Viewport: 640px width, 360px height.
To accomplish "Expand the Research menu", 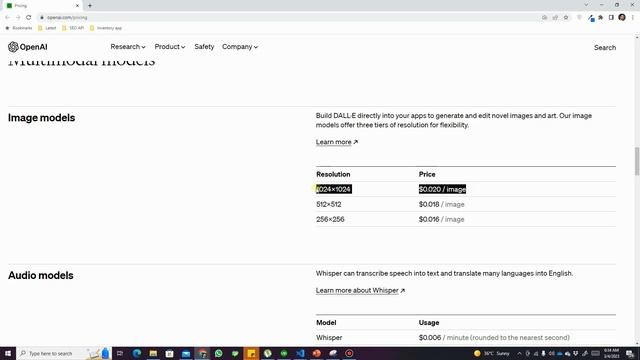I will pos(128,47).
